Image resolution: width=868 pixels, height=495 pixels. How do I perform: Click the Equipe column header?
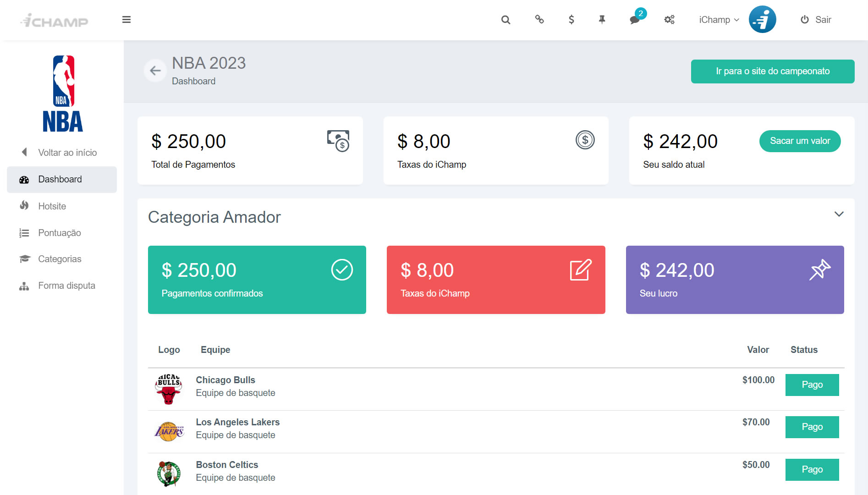coord(215,350)
